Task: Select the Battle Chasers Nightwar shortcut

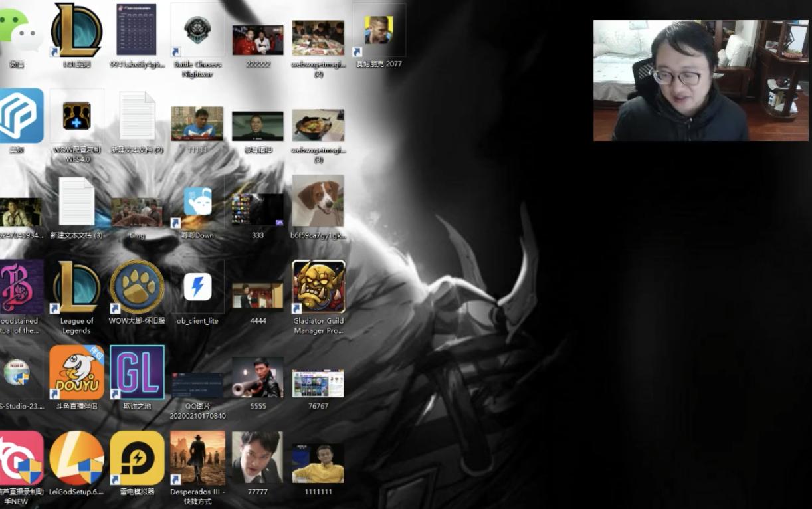Action: [x=197, y=30]
